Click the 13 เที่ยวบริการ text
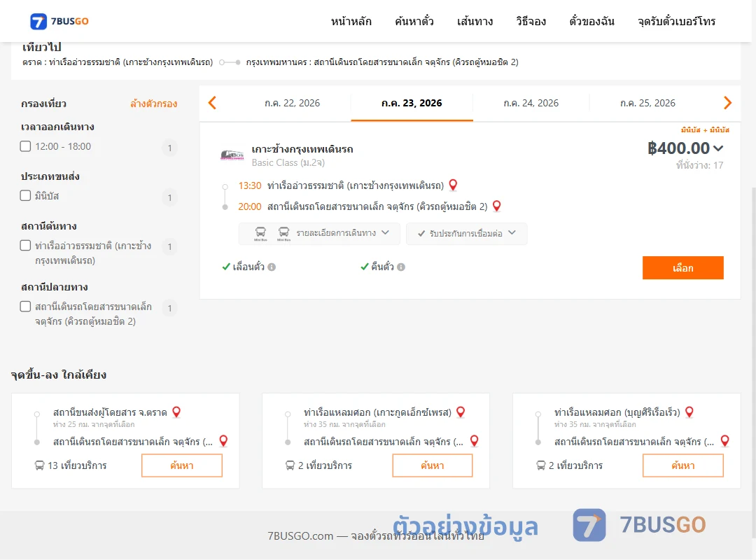Image resolution: width=756 pixels, height=560 pixels. click(x=77, y=465)
